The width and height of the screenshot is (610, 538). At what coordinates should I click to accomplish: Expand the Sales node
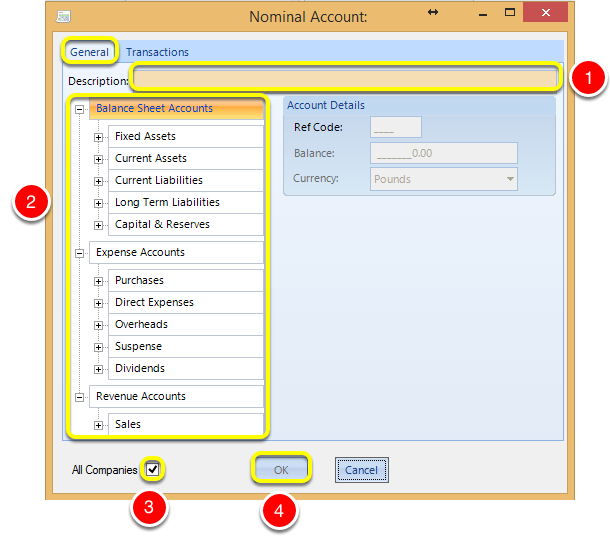pos(98,425)
